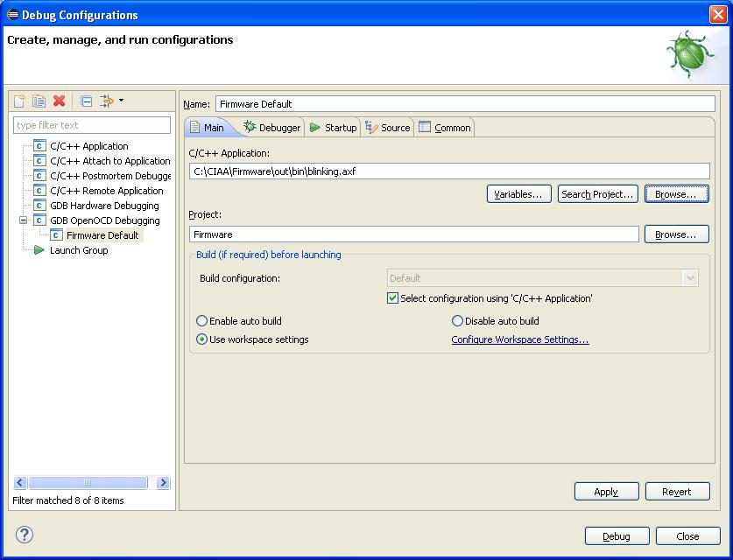This screenshot has width=733, height=560.
Task: Click the Close button at bottom
Action: pos(688,535)
